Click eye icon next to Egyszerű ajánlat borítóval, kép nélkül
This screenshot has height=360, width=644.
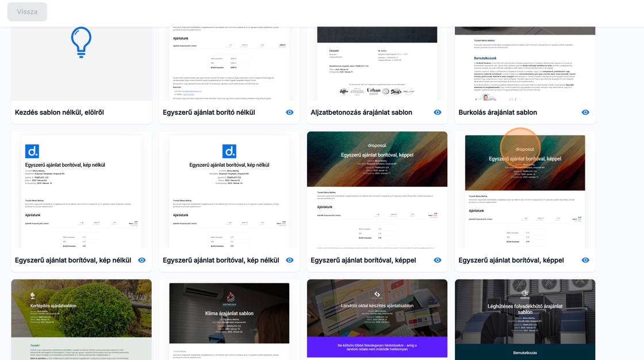point(141,260)
